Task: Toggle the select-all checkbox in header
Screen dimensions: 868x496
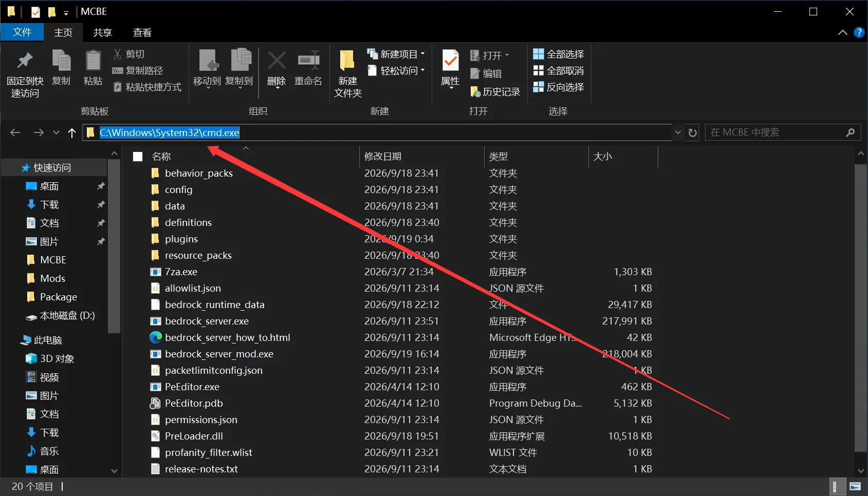Action: (x=138, y=157)
